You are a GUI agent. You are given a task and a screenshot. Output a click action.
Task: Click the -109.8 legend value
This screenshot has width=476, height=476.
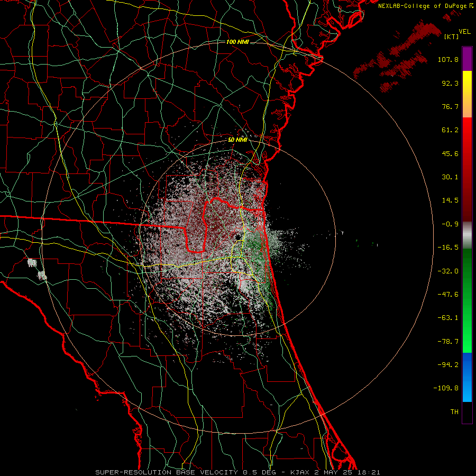(x=446, y=388)
